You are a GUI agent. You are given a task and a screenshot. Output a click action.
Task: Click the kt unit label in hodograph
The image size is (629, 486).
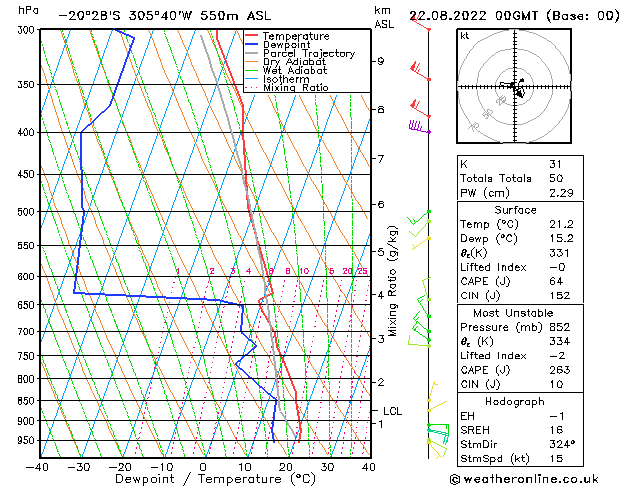coord(465,36)
